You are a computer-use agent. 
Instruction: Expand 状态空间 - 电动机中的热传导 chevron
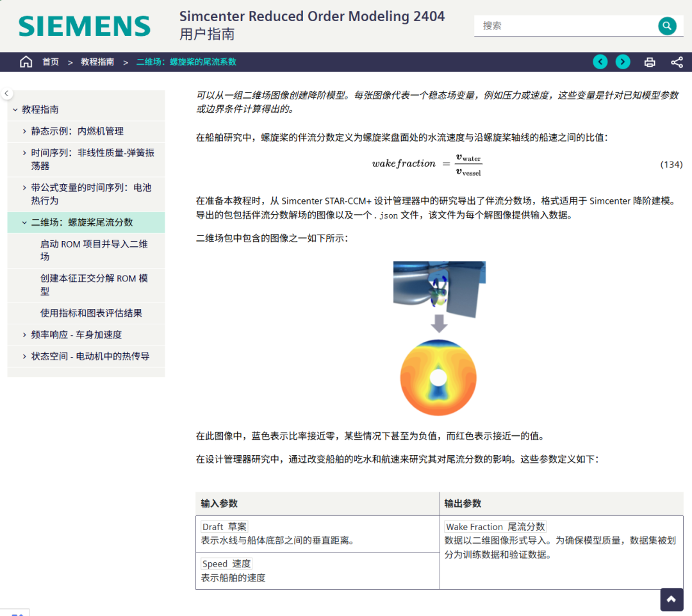pyautogui.click(x=24, y=356)
